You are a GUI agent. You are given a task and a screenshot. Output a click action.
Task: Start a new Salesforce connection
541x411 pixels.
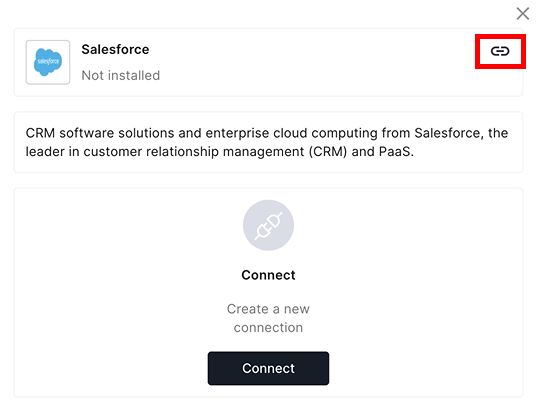point(268,368)
